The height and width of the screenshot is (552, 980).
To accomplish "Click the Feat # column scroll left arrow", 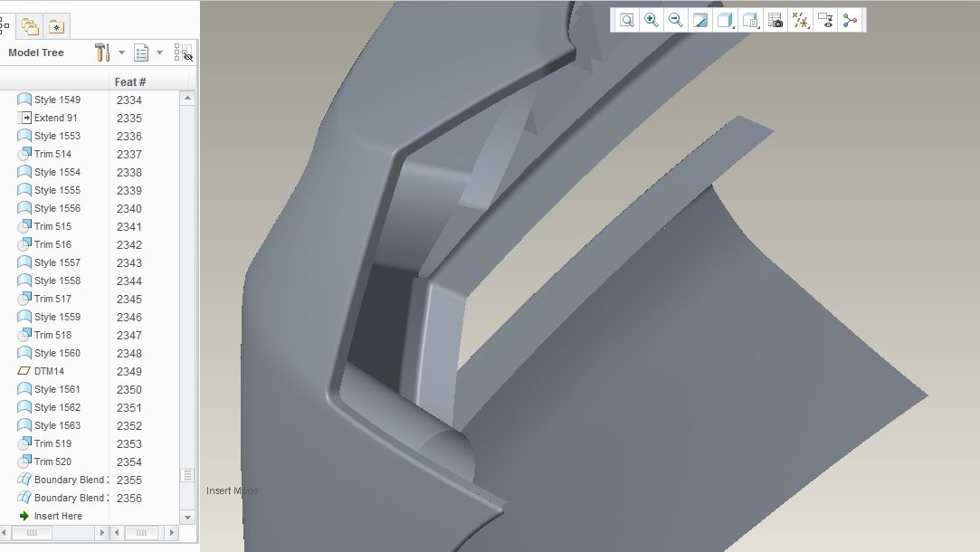I will (x=117, y=533).
